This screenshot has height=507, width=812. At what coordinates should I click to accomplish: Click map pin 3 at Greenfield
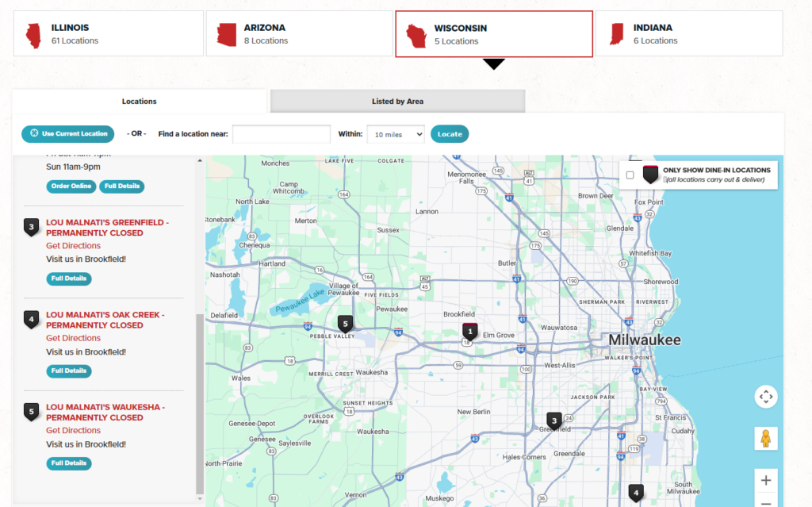pos(554,421)
